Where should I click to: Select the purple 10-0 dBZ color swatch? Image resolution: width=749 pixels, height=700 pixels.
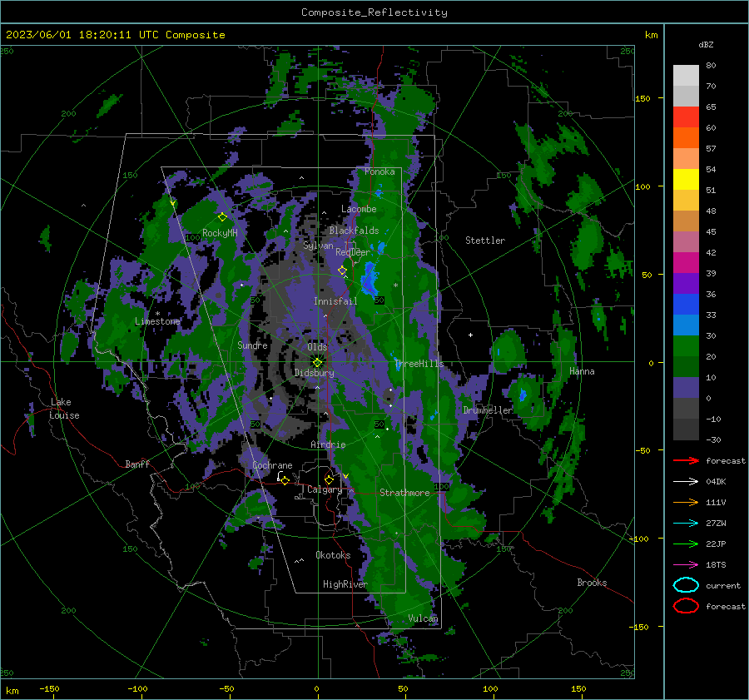click(686, 388)
